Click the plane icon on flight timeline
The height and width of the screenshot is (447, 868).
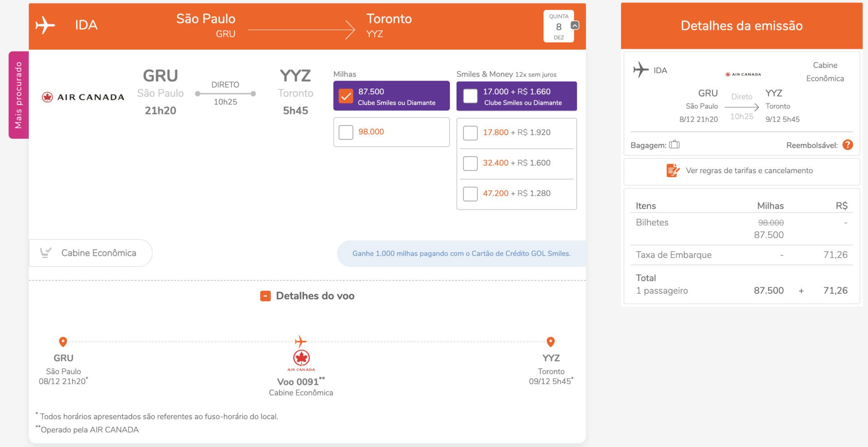[x=301, y=341]
